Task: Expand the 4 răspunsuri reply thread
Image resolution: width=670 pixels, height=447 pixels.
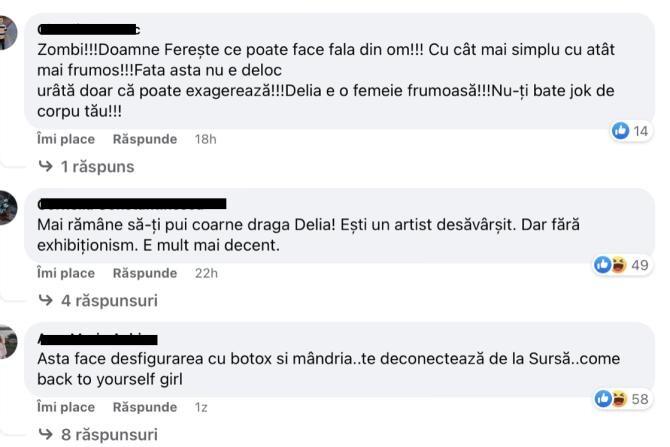Action: pyautogui.click(x=108, y=300)
